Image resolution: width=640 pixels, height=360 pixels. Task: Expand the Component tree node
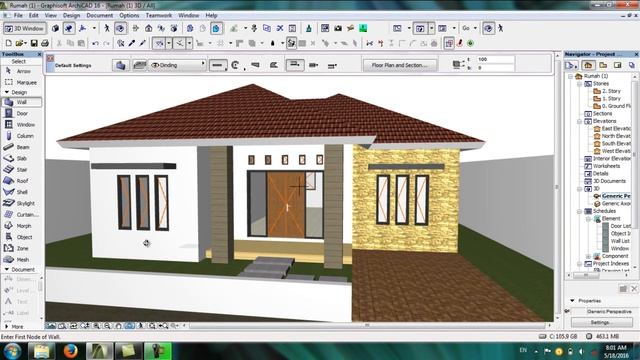click(588, 256)
